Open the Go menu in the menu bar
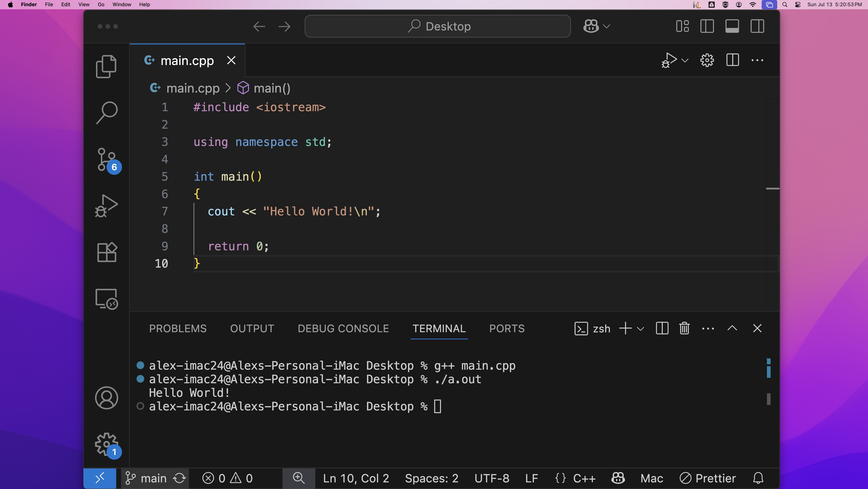Screen dimensions: 868x489 [101, 4]
